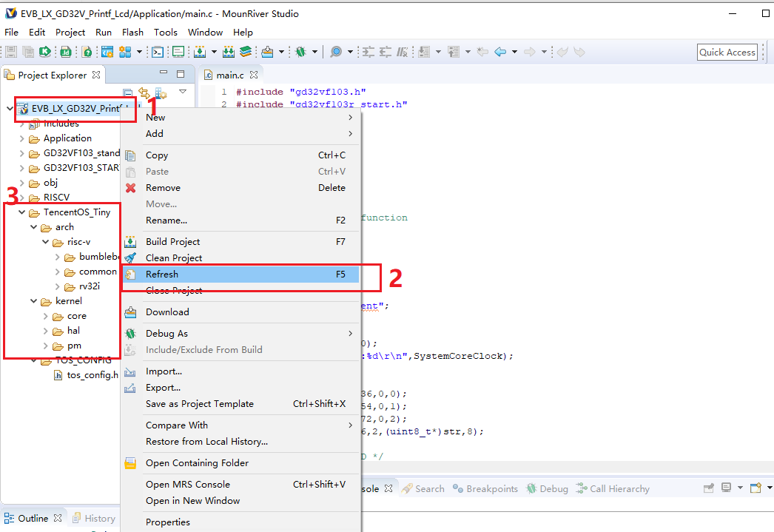Click the Quick Access field
Viewport: 774px width, 532px height.
pos(727,53)
